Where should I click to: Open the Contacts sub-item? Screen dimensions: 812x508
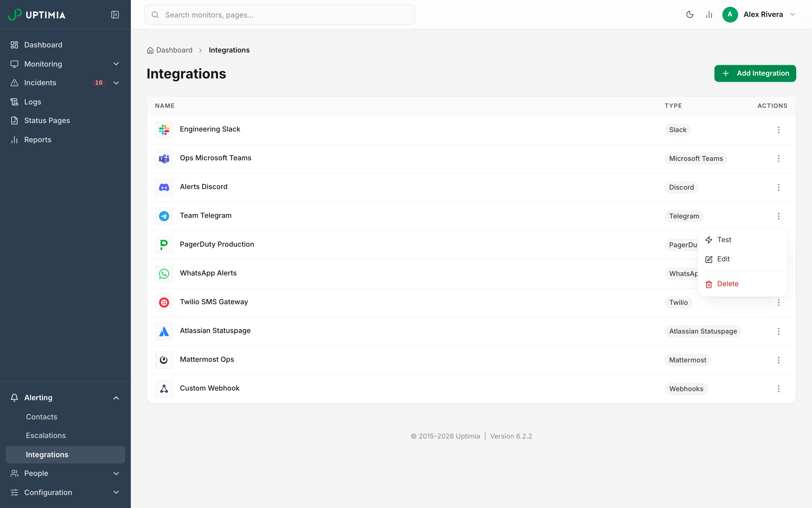pyautogui.click(x=65, y=417)
